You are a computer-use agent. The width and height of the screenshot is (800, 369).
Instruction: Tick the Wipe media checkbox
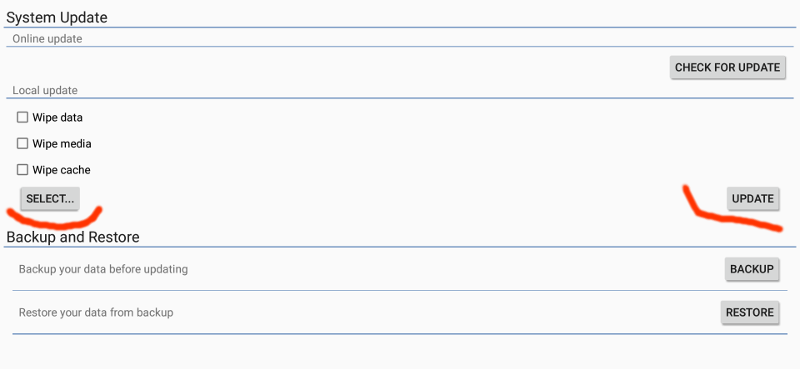22,143
